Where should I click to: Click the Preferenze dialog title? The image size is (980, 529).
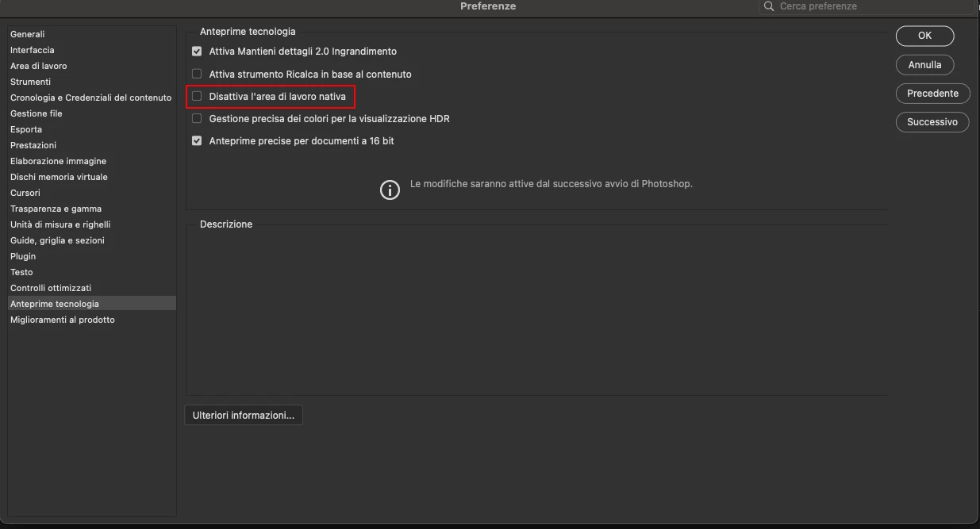point(488,6)
